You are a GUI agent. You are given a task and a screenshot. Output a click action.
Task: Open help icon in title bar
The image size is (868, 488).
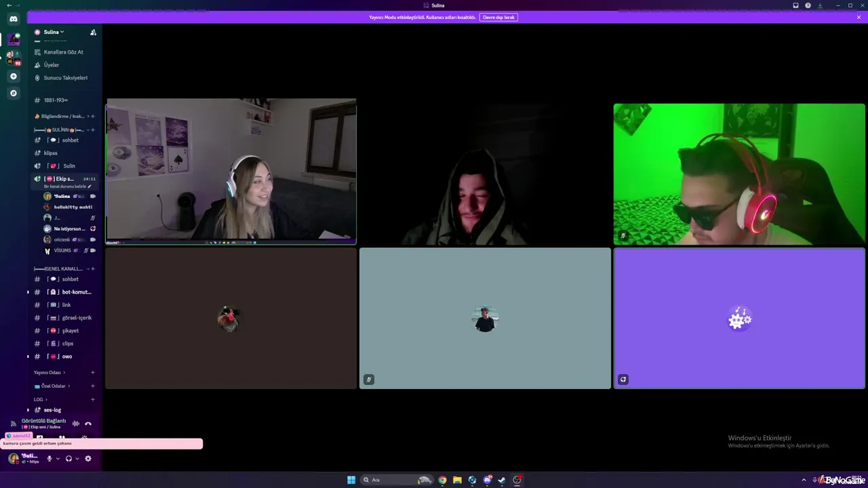click(x=808, y=5)
